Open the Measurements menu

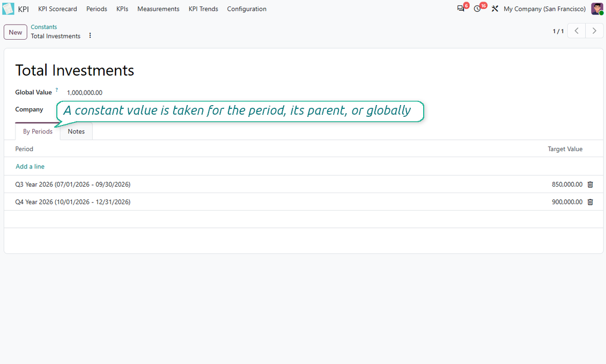tap(158, 9)
